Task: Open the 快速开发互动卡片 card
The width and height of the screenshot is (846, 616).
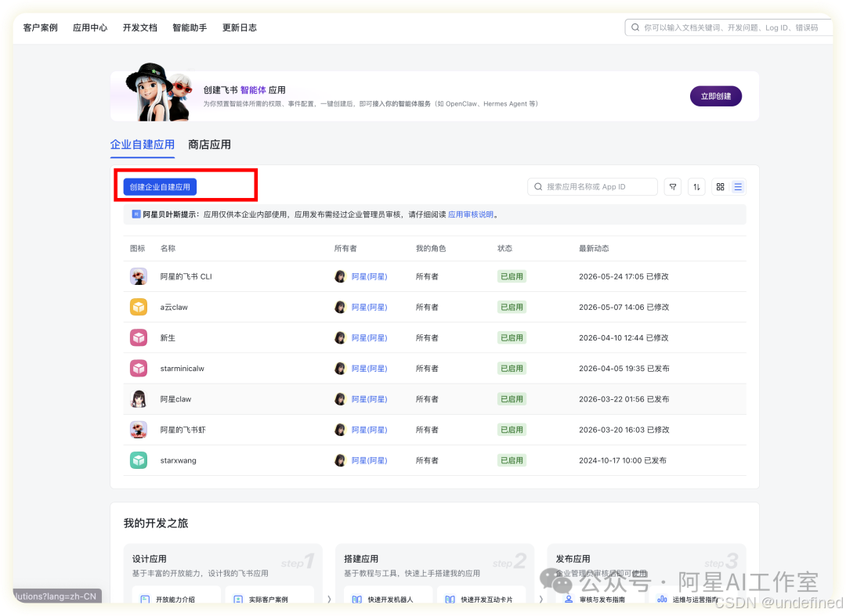Action: click(x=481, y=595)
